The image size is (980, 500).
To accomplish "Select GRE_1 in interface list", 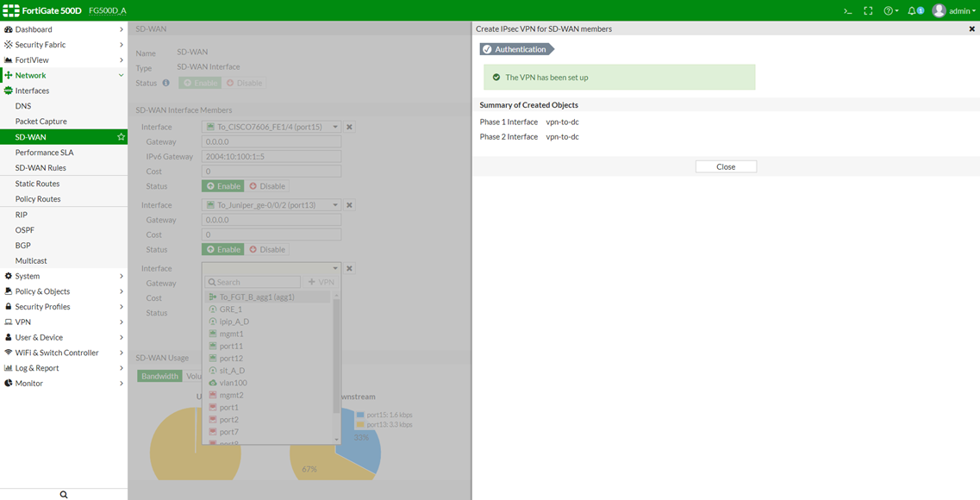I will pyautogui.click(x=267, y=309).
